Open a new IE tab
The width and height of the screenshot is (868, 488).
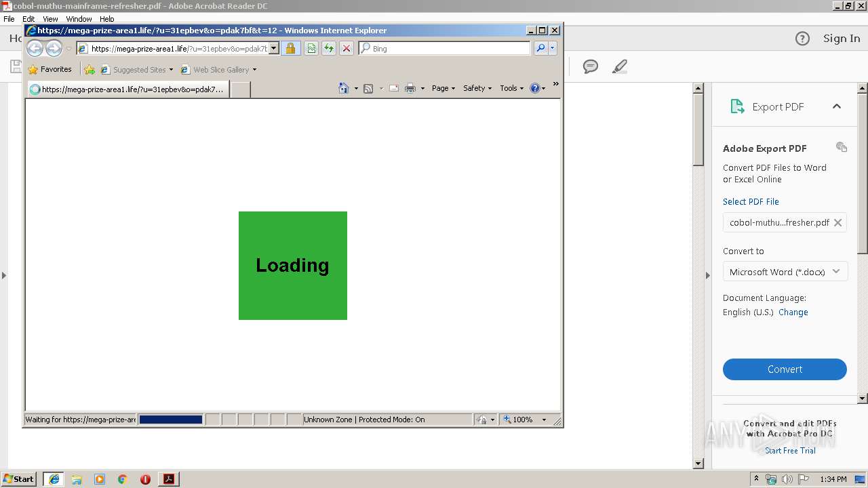click(x=241, y=89)
